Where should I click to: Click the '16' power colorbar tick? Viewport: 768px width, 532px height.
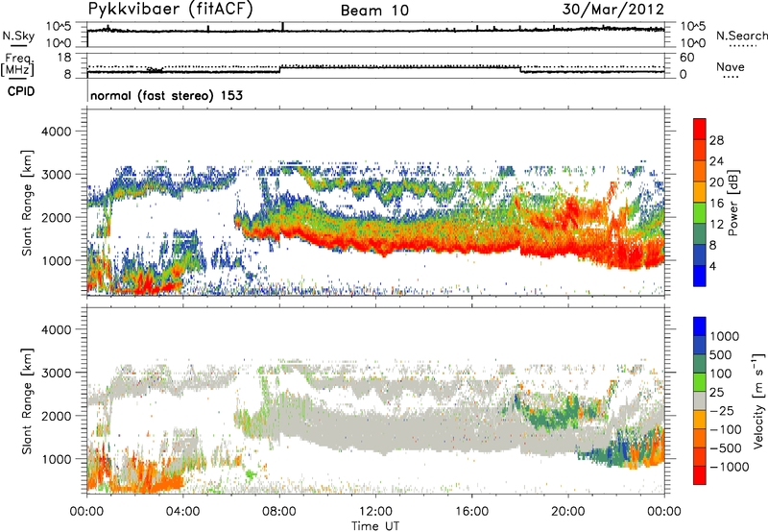(716, 204)
